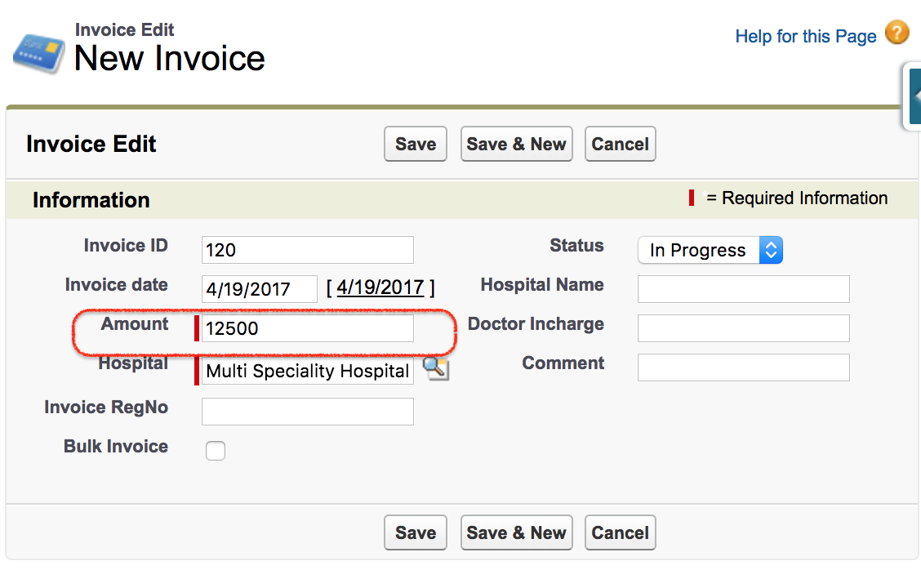921x588 pixels.
Task: Click the top Save & New button
Action: (516, 144)
